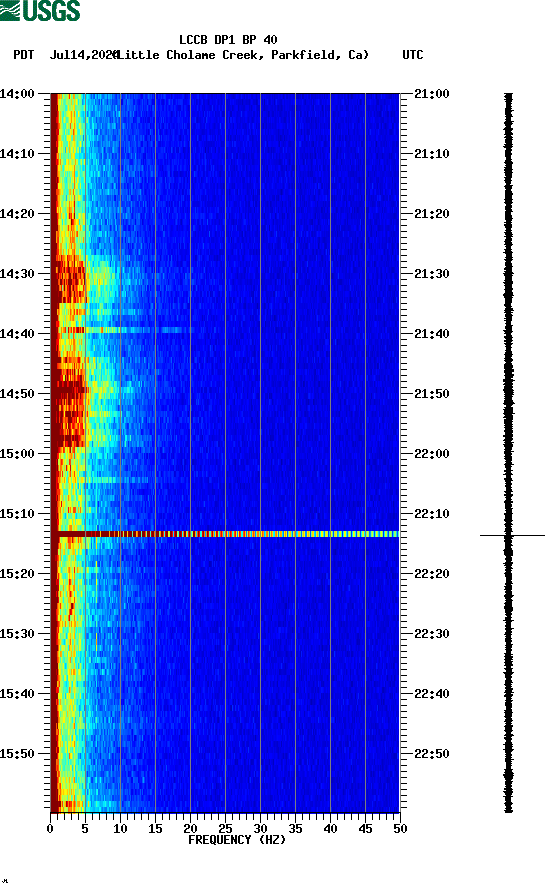Viewport: 552px width, 892px height.
Task: Click the 22:50 UTC time label
Action: [431, 754]
